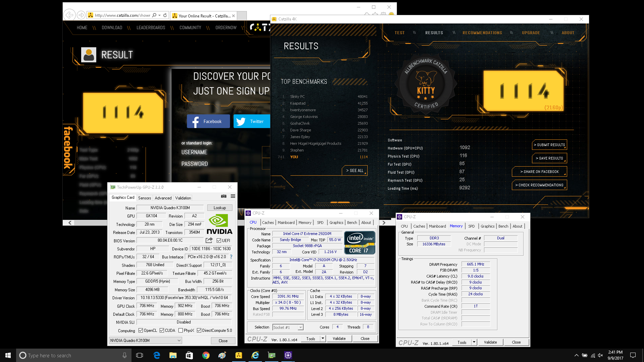
Task: Click Validate in the CPU-Z CPU window
Action: click(x=339, y=339)
